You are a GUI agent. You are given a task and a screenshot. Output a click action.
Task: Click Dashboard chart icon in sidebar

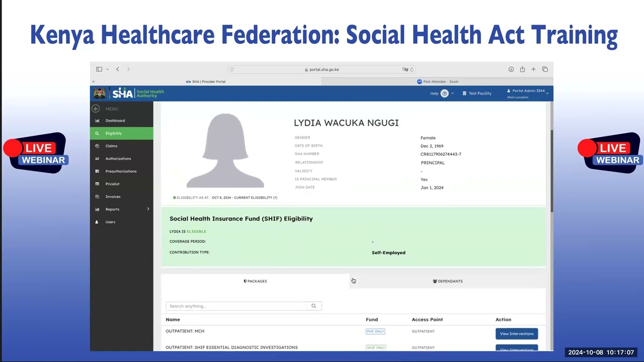tap(97, 121)
